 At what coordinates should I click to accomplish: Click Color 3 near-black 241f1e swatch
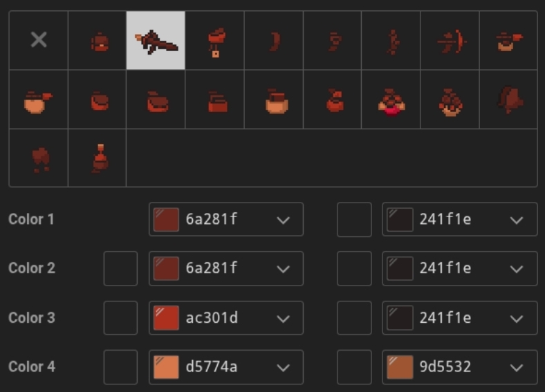click(400, 318)
